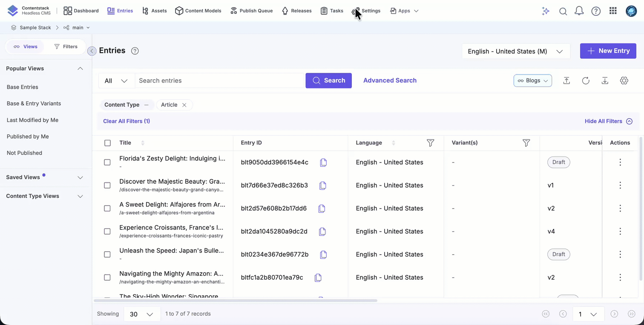The height and width of the screenshot is (325, 644).
Task: Open the notifications bell icon
Action: [579, 12]
